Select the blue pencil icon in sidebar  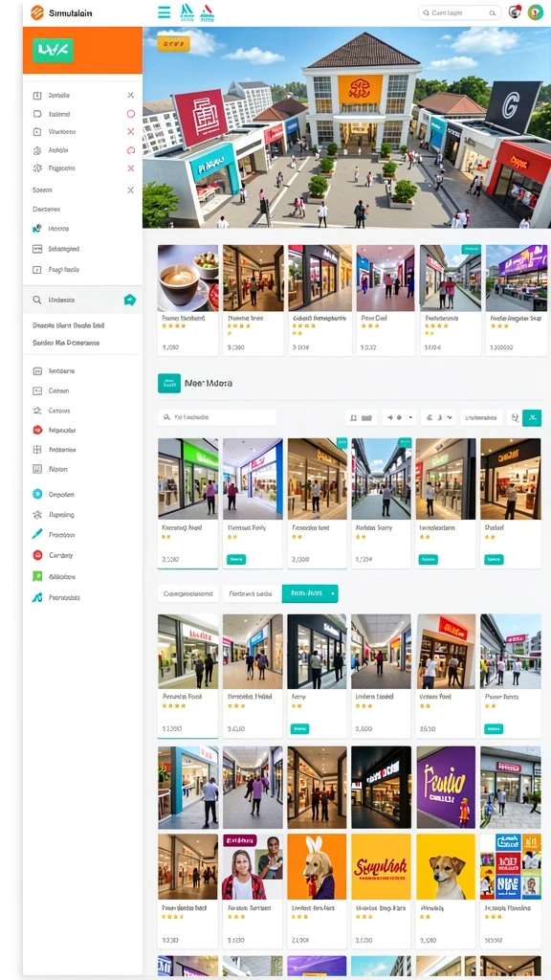pos(37,535)
